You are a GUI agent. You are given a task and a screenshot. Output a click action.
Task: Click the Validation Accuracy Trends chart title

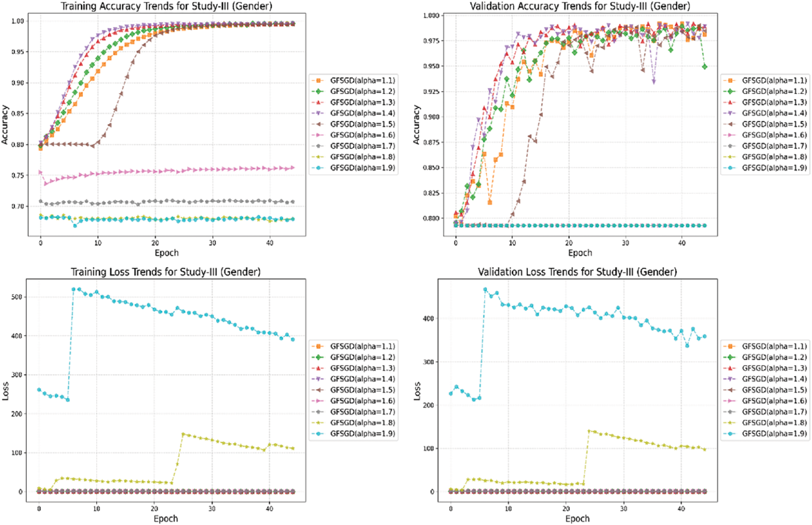[580, 6]
